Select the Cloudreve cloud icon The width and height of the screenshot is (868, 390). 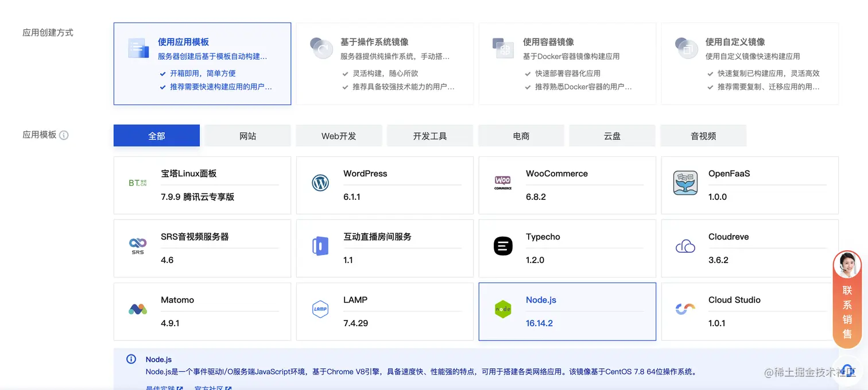685,246
